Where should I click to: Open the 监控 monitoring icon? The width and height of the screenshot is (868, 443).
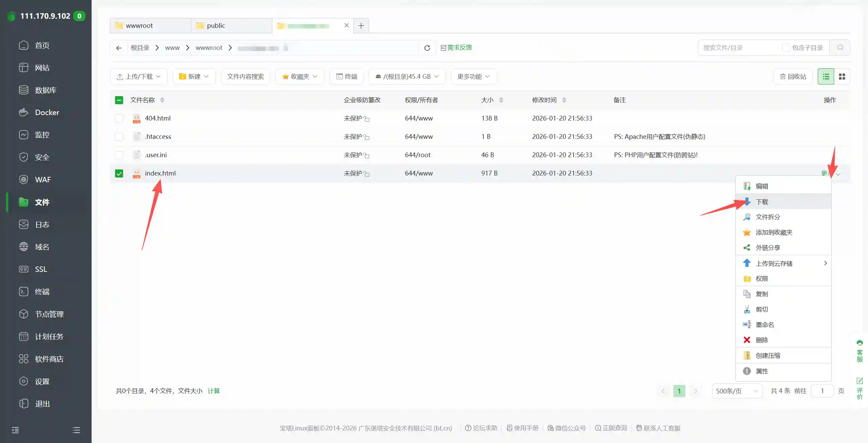pyautogui.click(x=23, y=135)
